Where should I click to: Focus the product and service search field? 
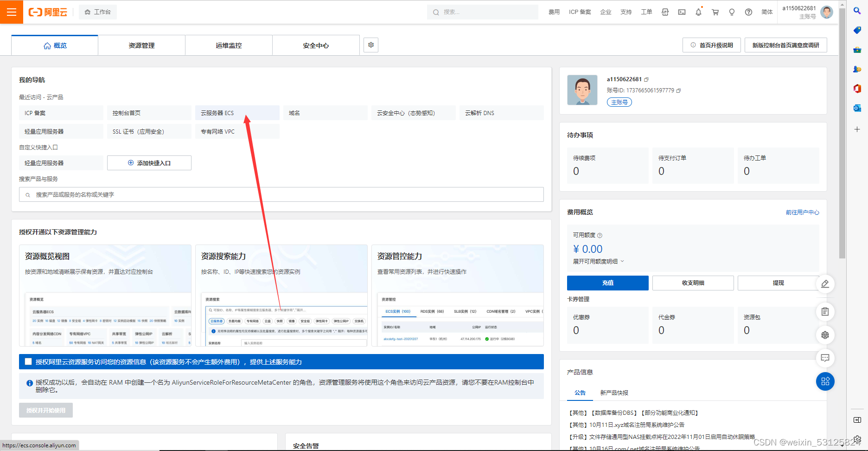(281, 194)
